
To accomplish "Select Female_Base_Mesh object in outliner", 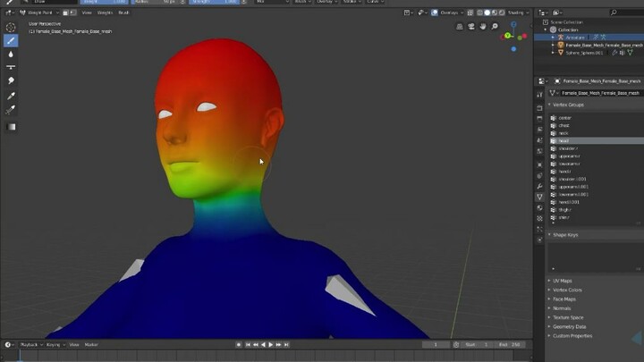I will click(x=604, y=46).
